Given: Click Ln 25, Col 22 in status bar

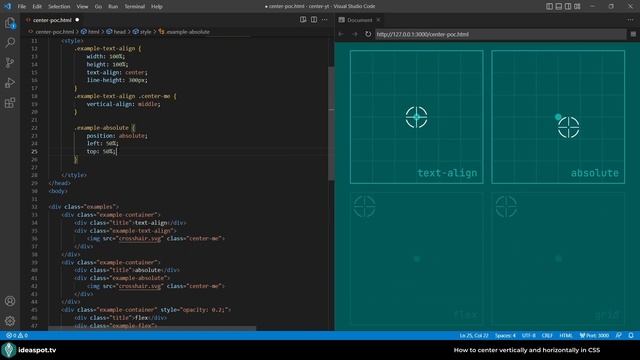Looking at the screenshot, I should [x=474, y=336].
